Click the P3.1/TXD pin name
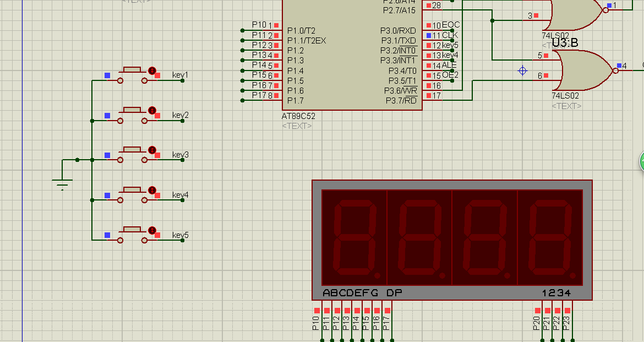The width and height of the screenshot is (644, 342). pyautogui.click(x=399, y=41)
